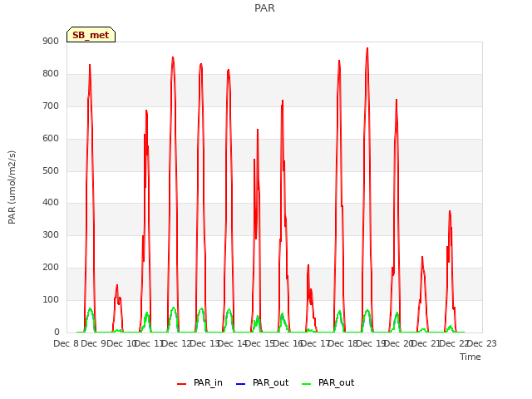The image size is (532, 399).
Task: Click the blue PAR_out legend color marker
Action: coord(240,384)
